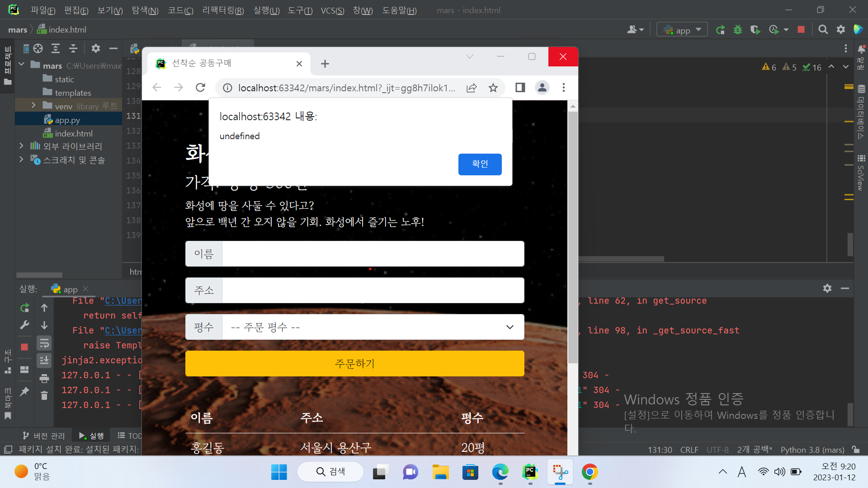Open Microsoft Edge from taskbar
This screenshot has width=868, height=488.
coord(500,472)
